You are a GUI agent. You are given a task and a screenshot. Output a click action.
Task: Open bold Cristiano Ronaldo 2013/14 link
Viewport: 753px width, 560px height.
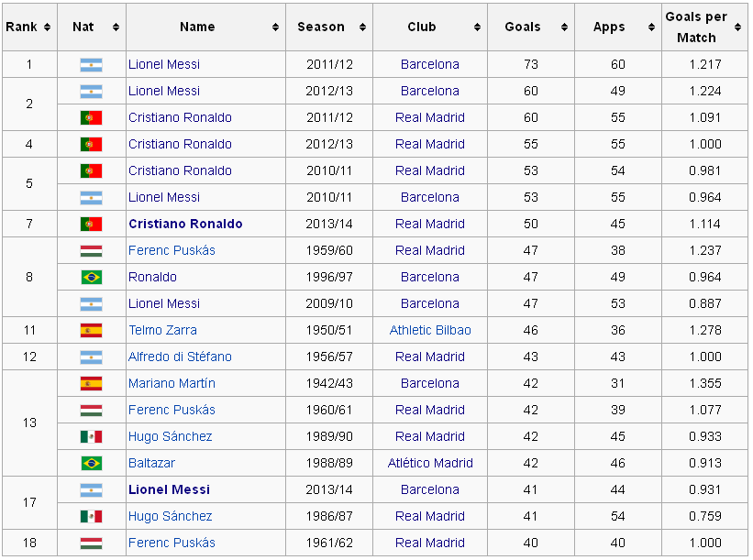185,225
